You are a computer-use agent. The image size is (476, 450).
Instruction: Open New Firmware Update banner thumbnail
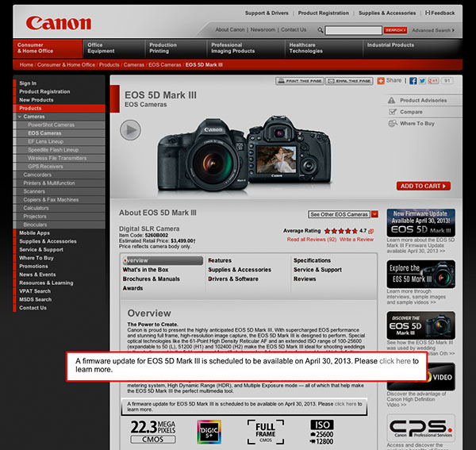pos(420,222)
